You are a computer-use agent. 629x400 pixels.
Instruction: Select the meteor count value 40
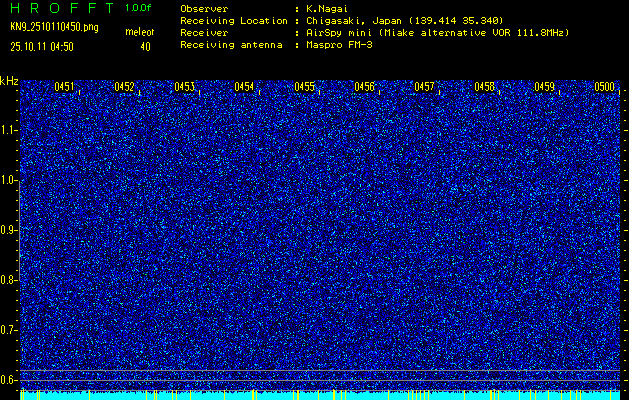145,46
